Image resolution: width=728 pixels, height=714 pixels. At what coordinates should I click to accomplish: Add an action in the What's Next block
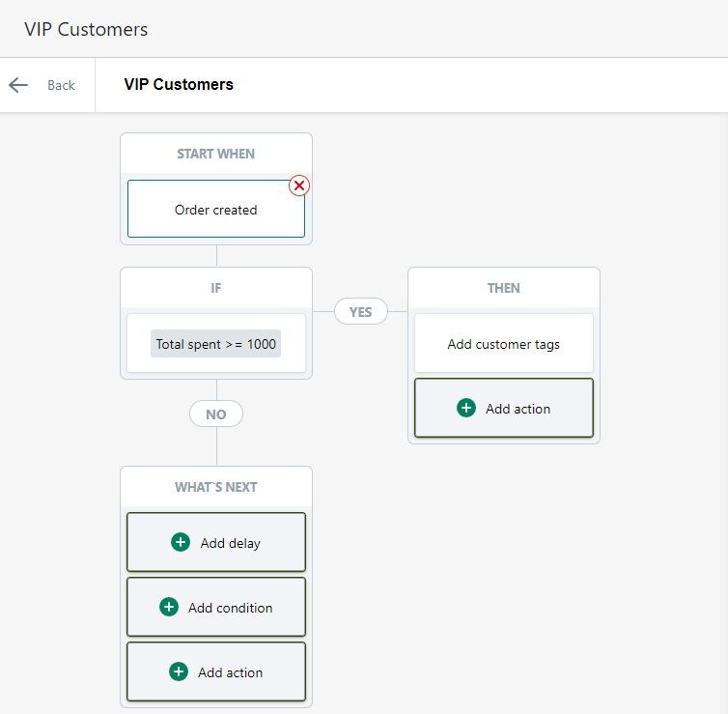[216, 671]
